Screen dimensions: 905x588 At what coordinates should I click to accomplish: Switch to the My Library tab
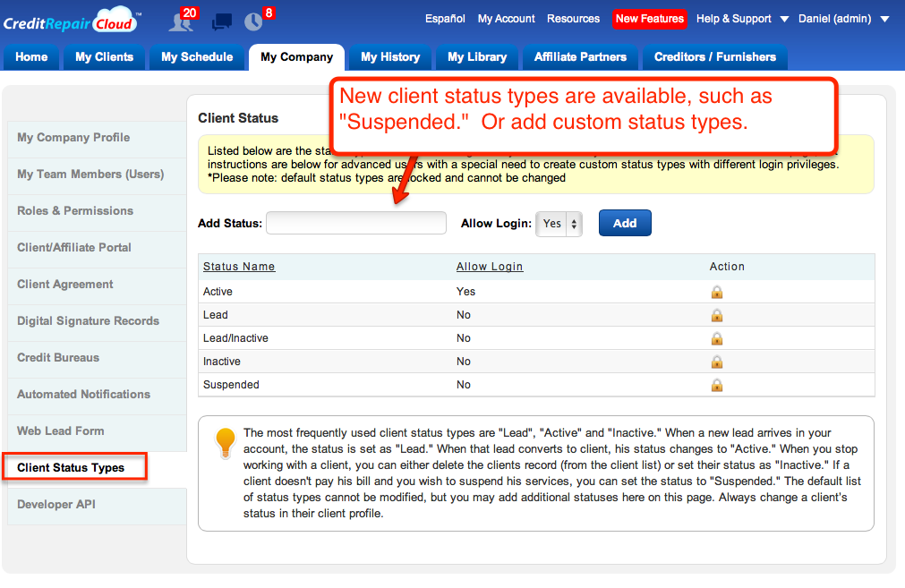[x=477, y=57]
